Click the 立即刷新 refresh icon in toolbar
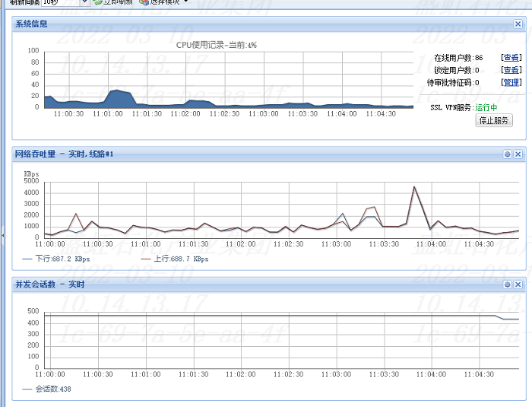Viewport: 532px width, 407px height. pos(98,2)
